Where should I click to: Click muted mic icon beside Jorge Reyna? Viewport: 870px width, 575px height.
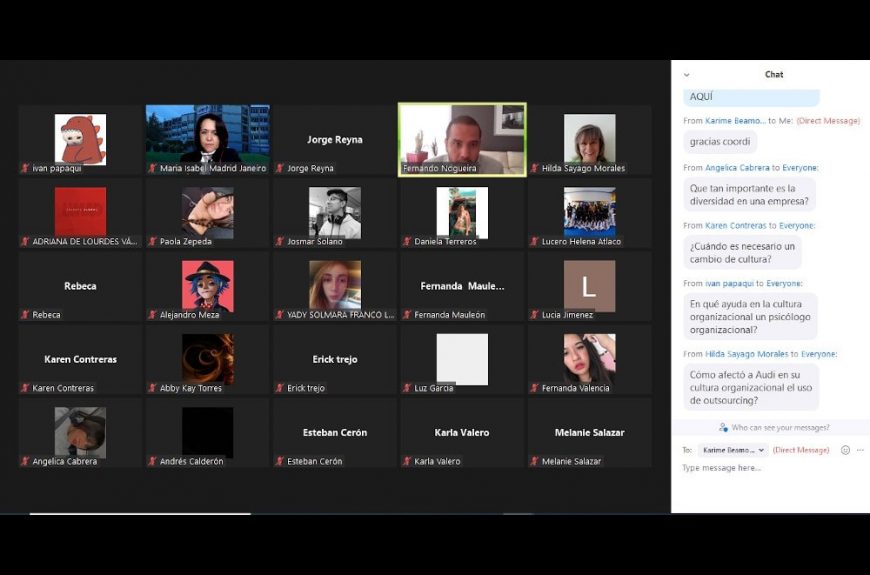coord(280,168)
